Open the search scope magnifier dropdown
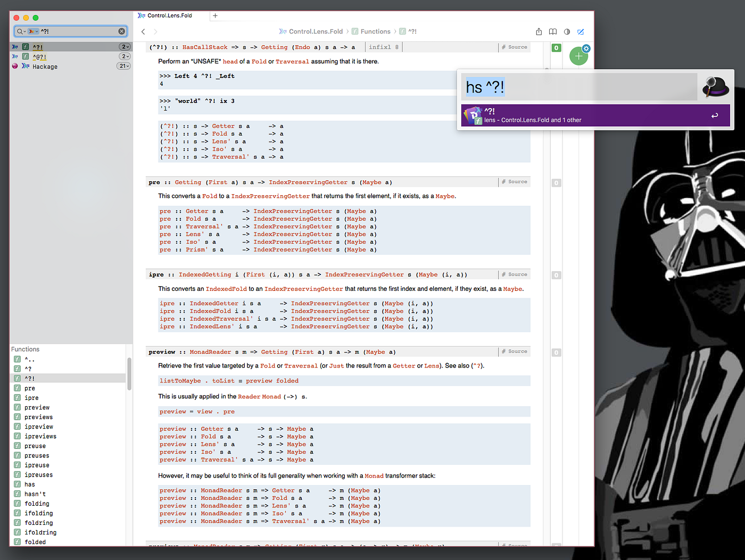The image size is (745, 560). (22, 31)
